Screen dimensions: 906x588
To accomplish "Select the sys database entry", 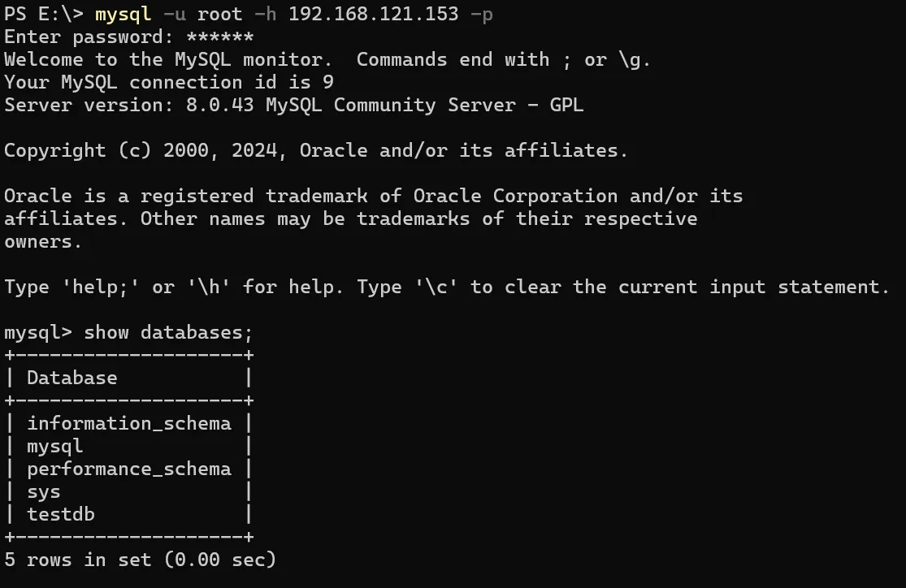I will [x=44, y=492].
